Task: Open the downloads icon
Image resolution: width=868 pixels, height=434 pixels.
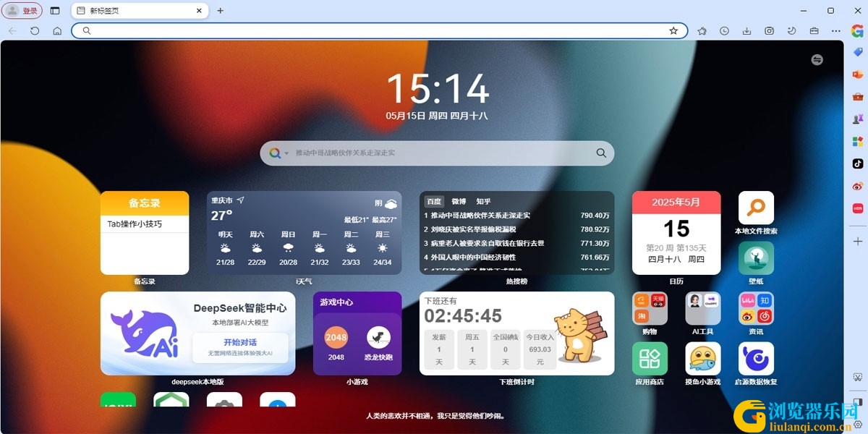Action: tap(746, 31)
